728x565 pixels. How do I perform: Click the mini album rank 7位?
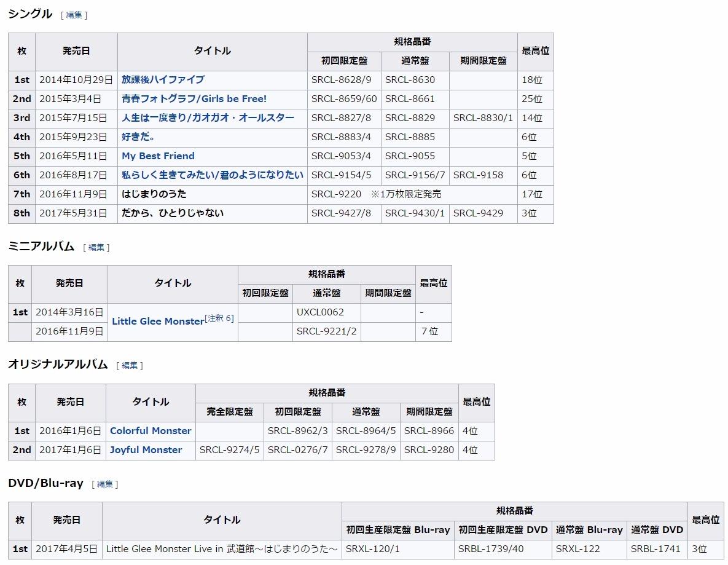click(x=429, y=331)
